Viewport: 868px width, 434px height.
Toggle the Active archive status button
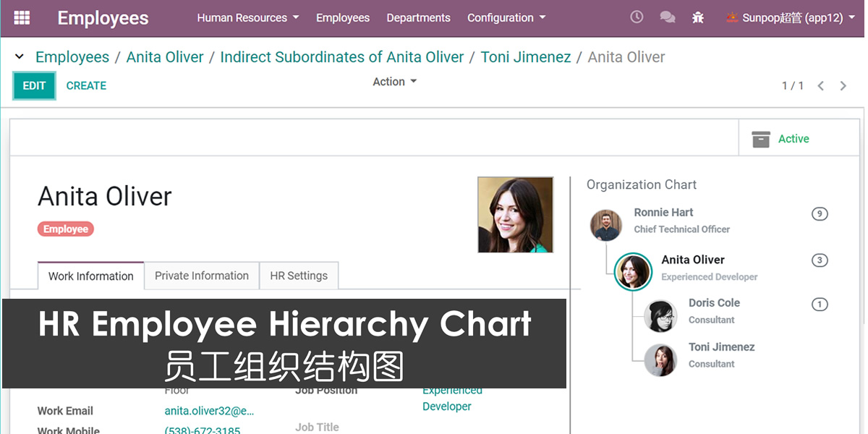781,139
